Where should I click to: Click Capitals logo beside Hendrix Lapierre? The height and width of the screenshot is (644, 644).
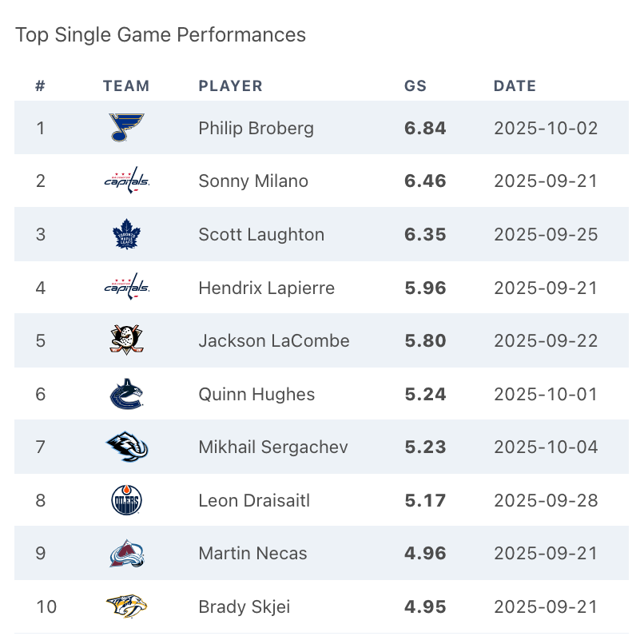(126, 287)
